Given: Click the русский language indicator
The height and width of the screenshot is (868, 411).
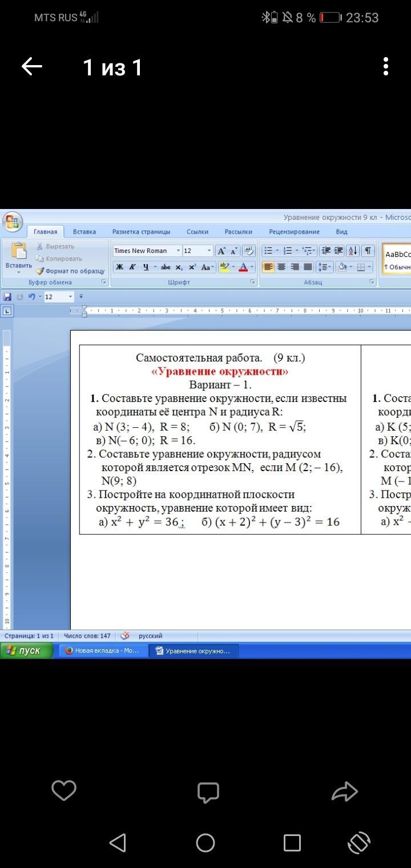Looking at the screenshot, I should click(x=150, y=636).
